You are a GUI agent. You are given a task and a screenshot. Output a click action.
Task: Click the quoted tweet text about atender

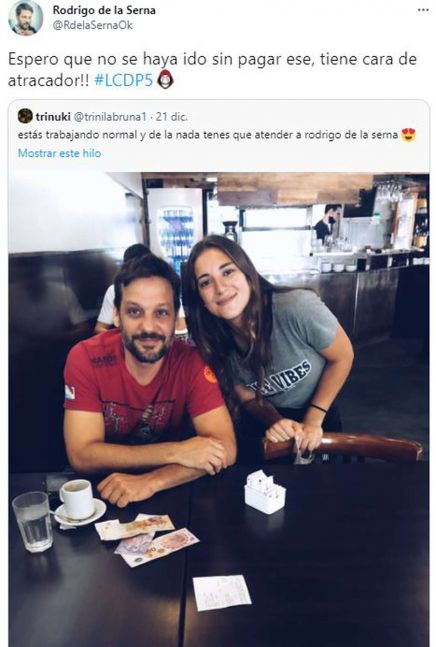[x=208, y=135]
